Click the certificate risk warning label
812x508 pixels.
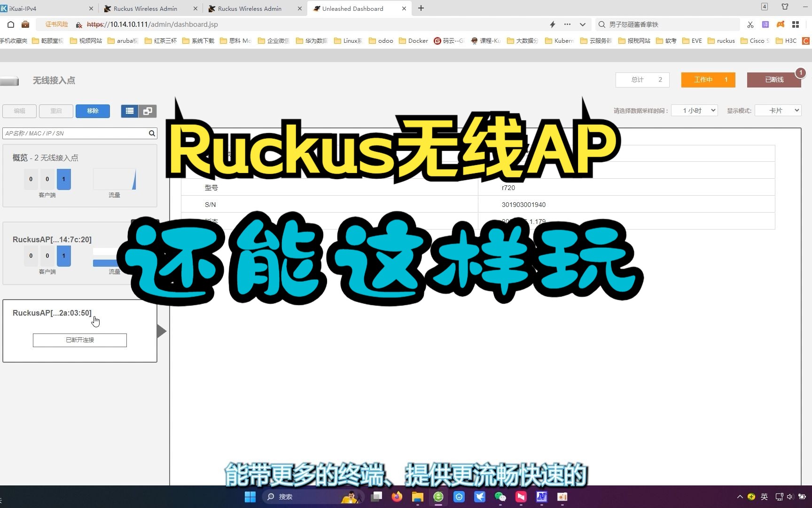pos(56,24)
